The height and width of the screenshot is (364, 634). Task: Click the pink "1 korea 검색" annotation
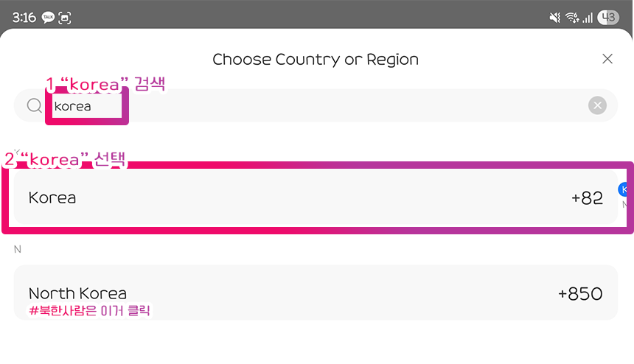coord(105,84)
